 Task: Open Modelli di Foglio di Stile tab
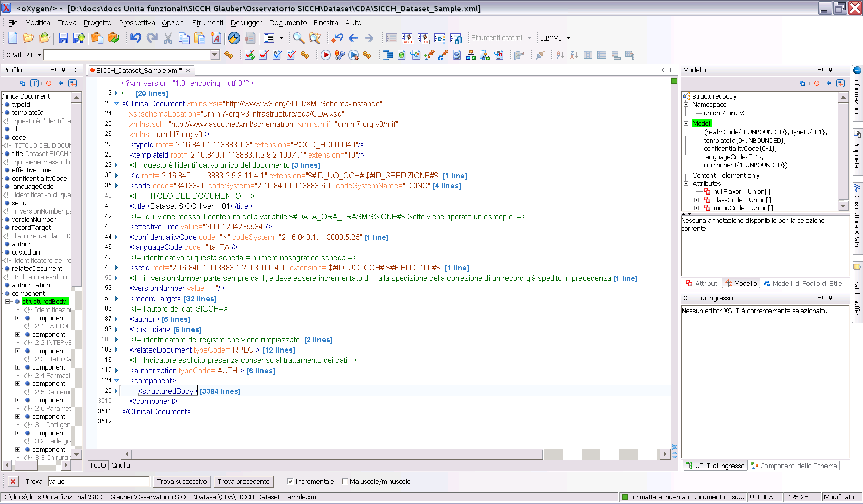click(x=803, y=283)
